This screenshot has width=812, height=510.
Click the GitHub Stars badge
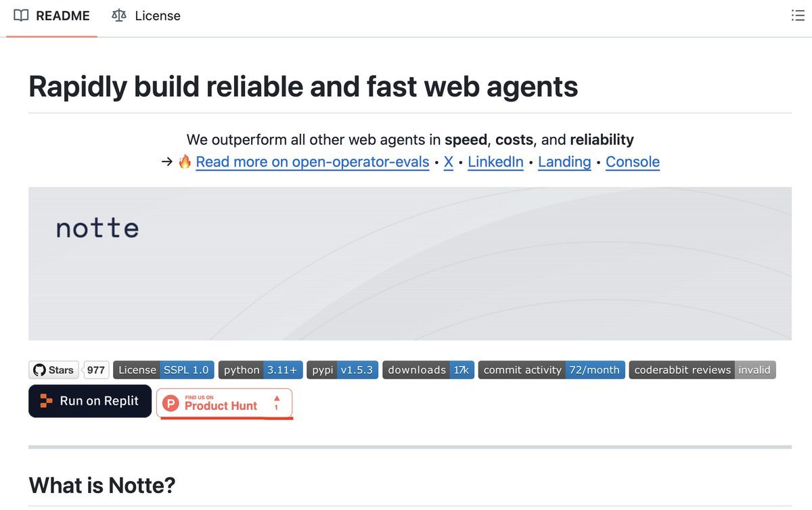point(53,370)
